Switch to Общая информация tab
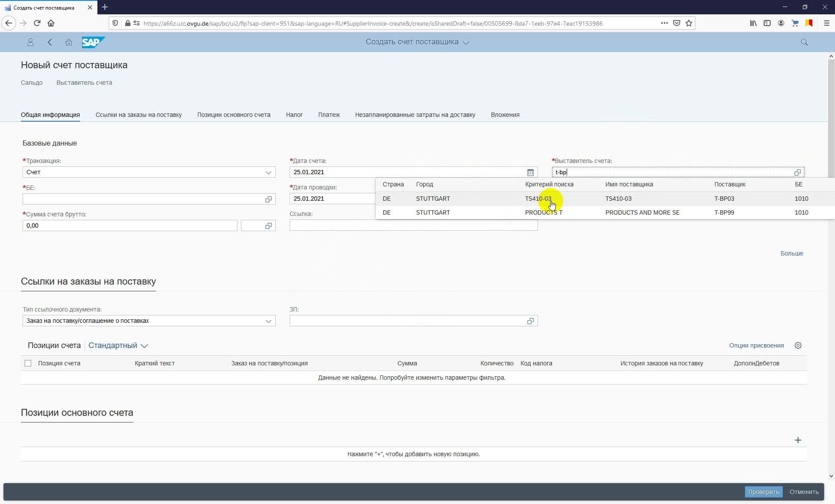 tap(50, 115)
